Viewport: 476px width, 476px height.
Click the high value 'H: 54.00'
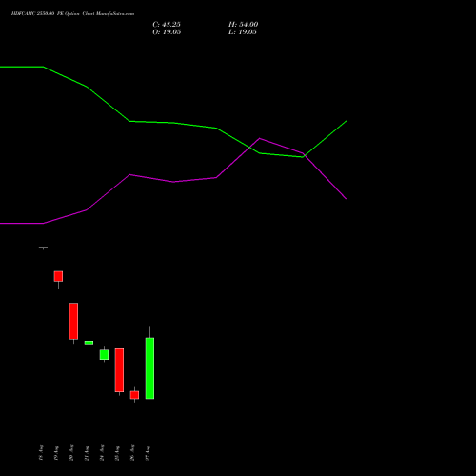243,25
